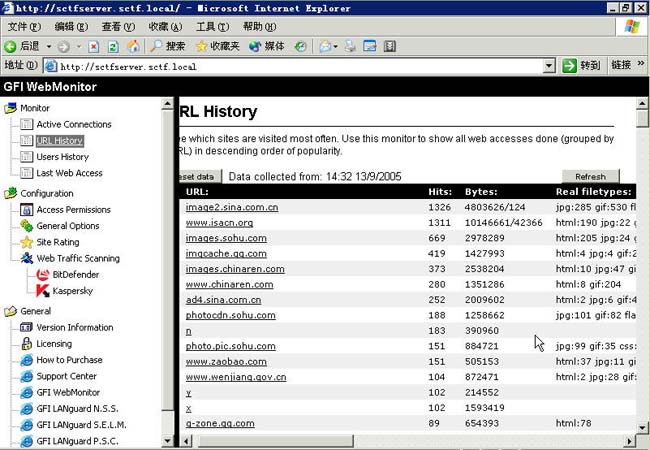650x450 pixels.
Task: Open the History toolbar icon
Action: [x=301, y=46]
